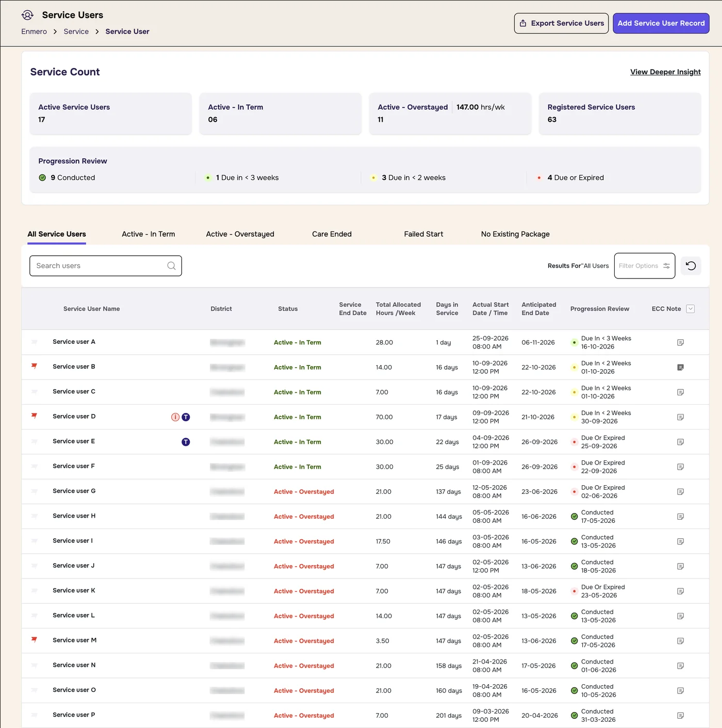The image size is (722, 728).
Task: Go to the Service breadcrumb link
Action: (76, 31)
